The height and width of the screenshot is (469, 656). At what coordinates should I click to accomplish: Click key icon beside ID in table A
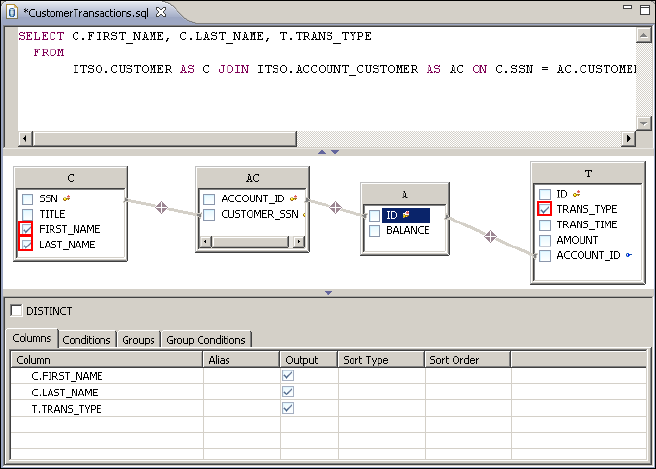click(x=406, y=215)
